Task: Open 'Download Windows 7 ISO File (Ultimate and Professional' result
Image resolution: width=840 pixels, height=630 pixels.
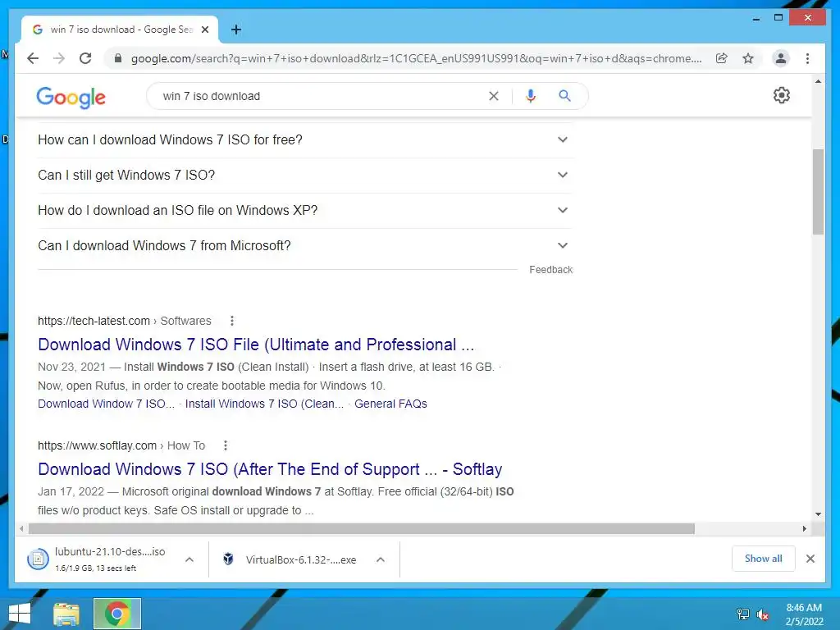Action: point(256,345)
